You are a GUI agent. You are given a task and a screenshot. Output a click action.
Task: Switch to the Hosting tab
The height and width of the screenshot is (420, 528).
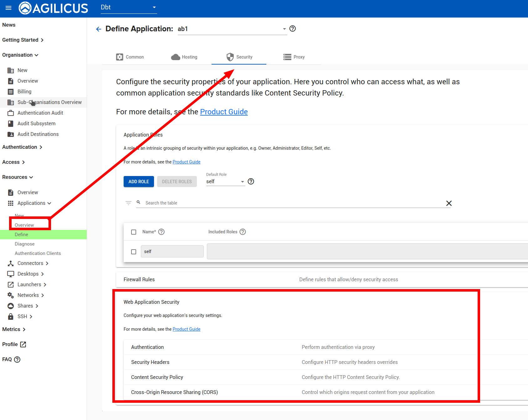184,57
